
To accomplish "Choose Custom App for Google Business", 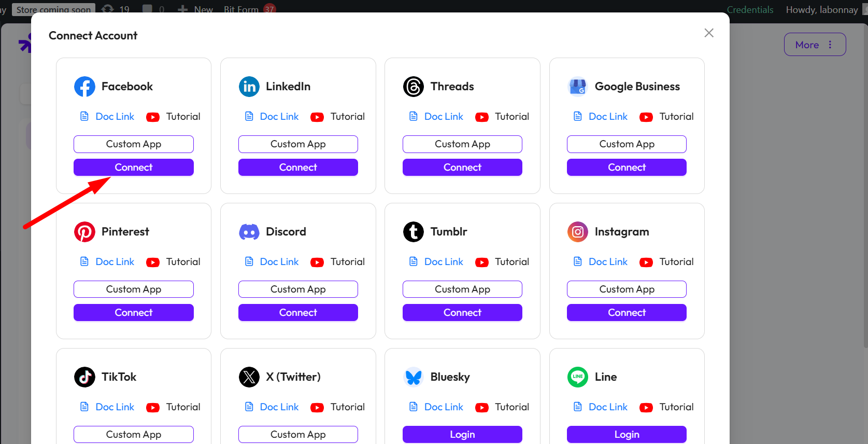I will (x=627, y=144).
